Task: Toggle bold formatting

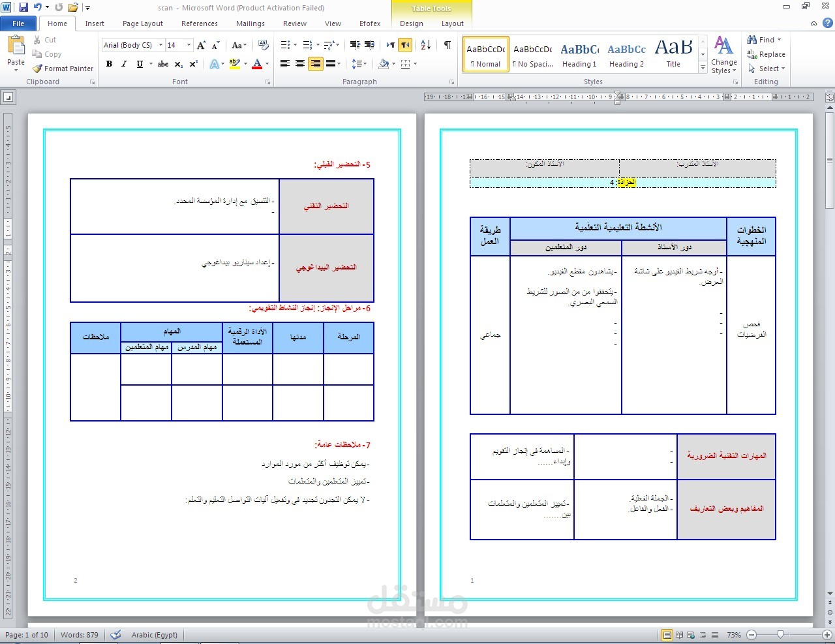Action: (x=109, y=64)
